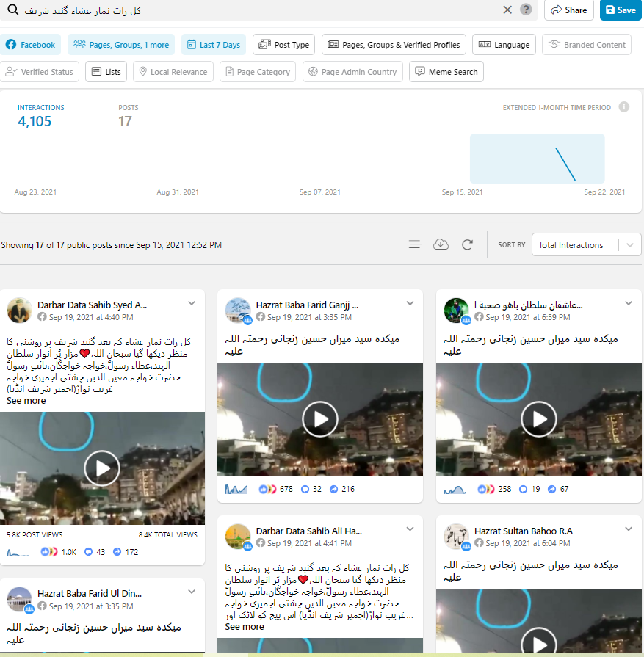Open the Language filter menu
This screenshot has height=657, width=644.
tap(504, 45)
